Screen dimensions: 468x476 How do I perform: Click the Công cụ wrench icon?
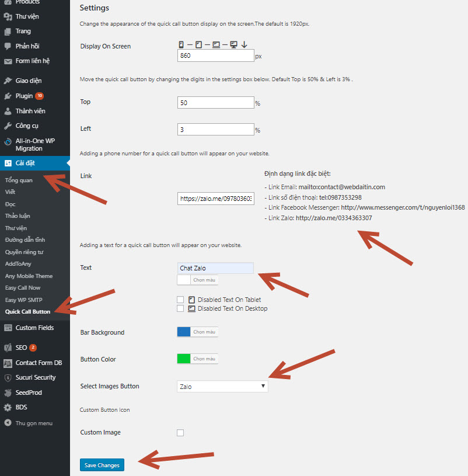coord(8,126)
